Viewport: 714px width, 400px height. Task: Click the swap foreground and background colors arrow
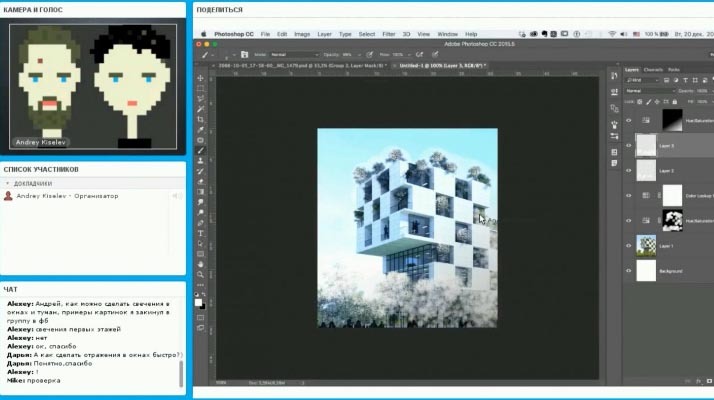point(204,295)
